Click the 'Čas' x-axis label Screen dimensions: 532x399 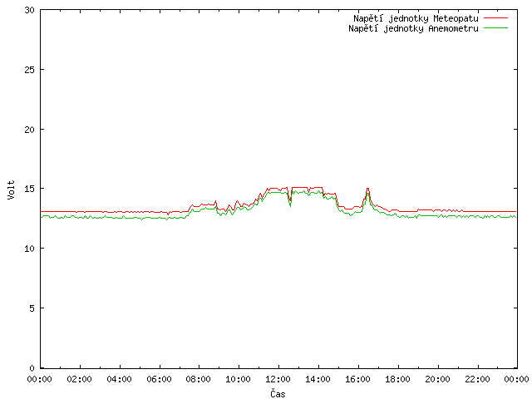[278, 393]
